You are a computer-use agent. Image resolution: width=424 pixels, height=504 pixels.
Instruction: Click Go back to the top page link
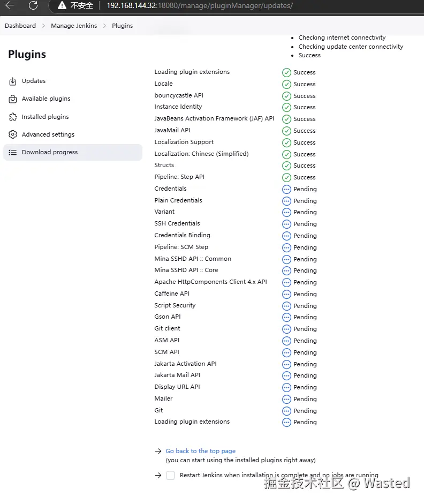tap(200, 451)
